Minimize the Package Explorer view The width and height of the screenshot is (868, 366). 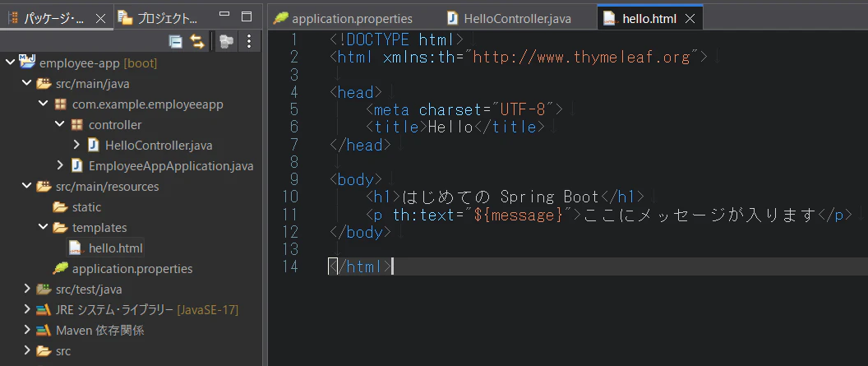pos(224,15)
